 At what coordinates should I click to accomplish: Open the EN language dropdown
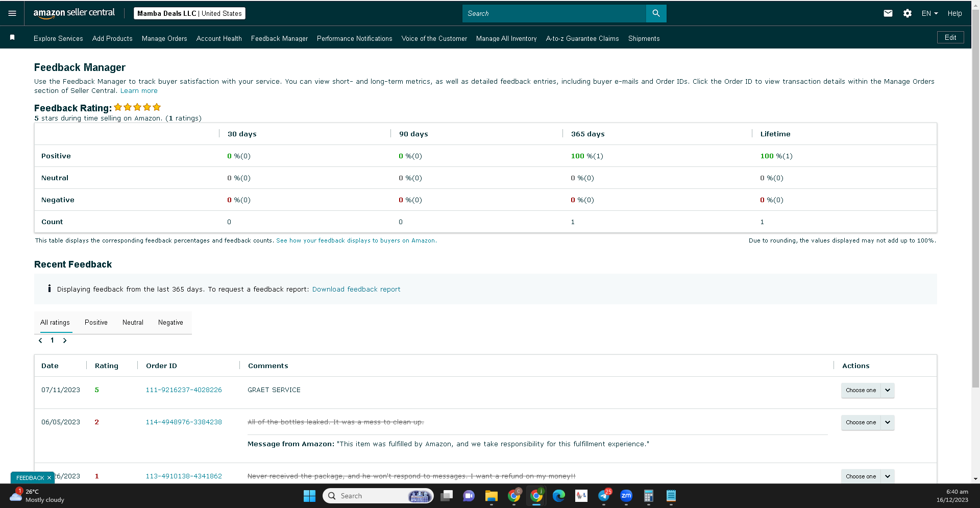tap(929, 13)
